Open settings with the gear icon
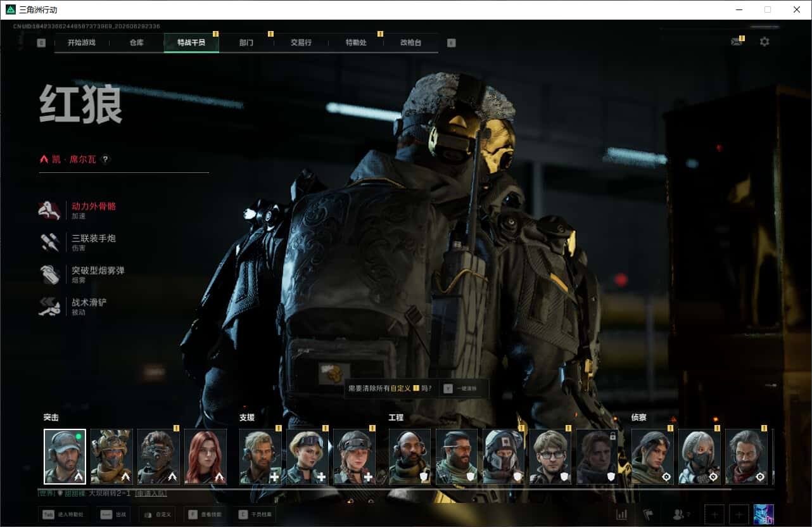 (764, 42)
